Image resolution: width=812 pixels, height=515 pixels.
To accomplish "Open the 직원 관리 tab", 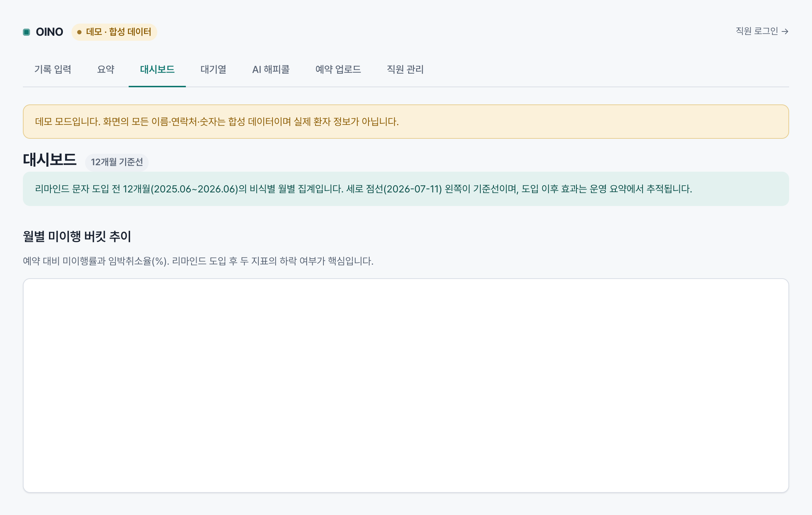I will (405, 69).
